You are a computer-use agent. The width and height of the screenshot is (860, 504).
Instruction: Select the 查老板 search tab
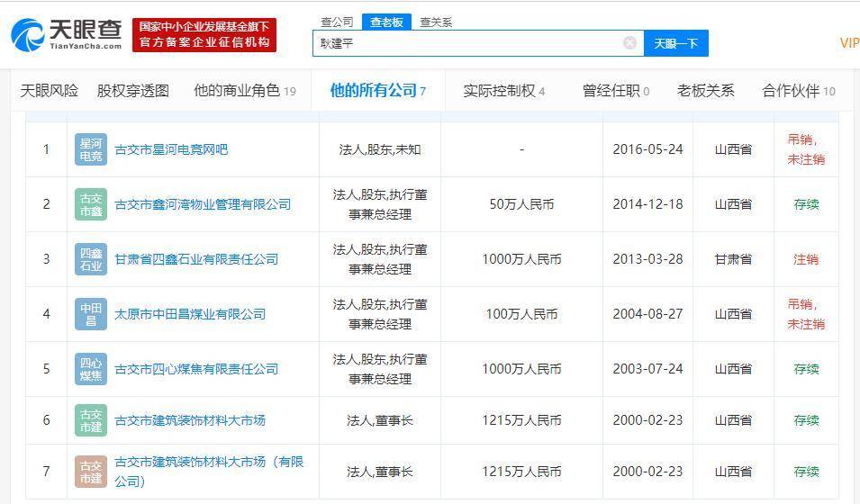point(386,22)
